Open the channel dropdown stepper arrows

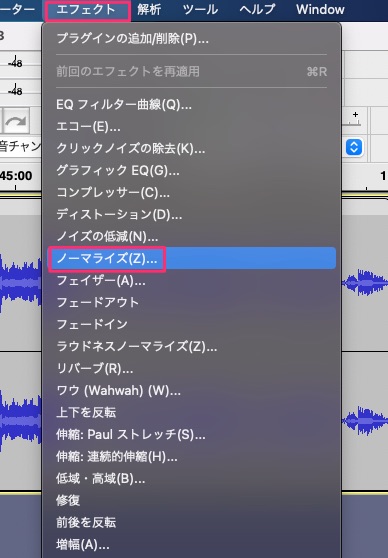point(354,147)
